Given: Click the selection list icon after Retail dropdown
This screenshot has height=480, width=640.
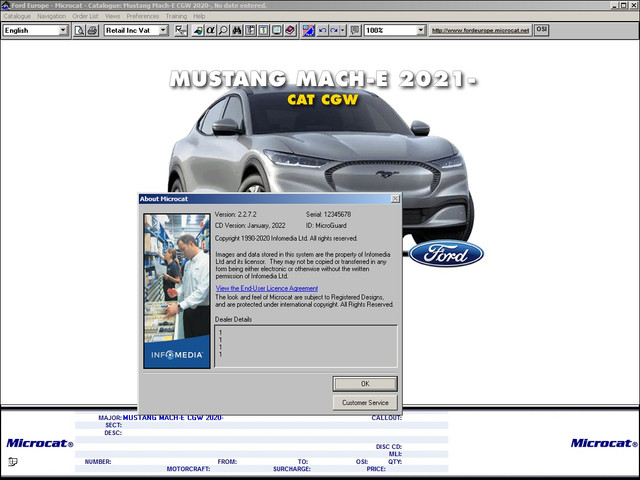Looking at the screenshot, I should click(180, 31).
